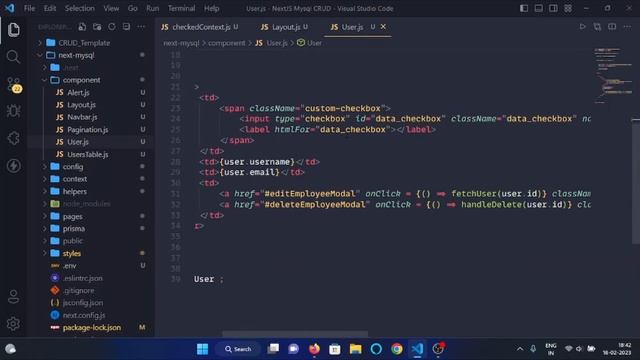Click the taskbar Search box
The width and height of the screenshot is (640, 360).
pyautogui.click(x=238, y=349)
